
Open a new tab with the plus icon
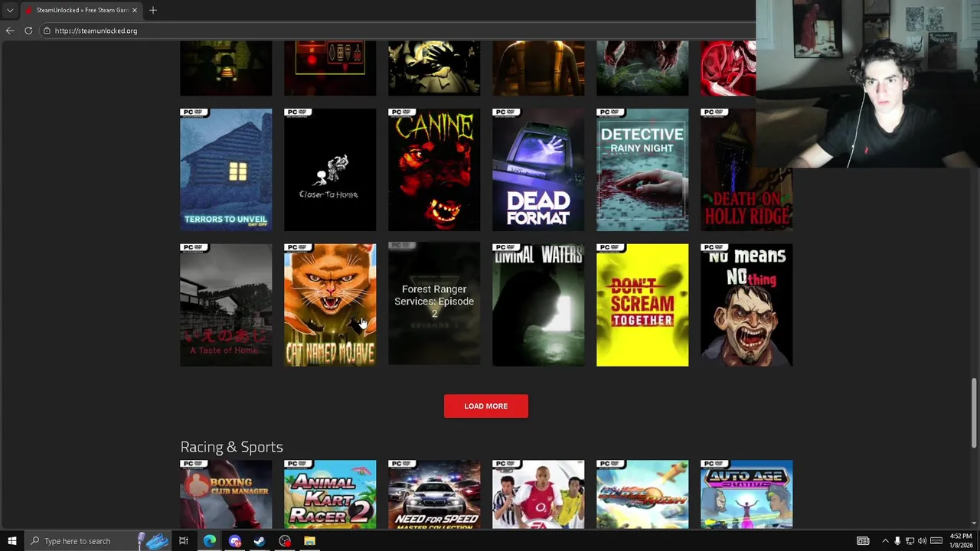pos(153,10)
